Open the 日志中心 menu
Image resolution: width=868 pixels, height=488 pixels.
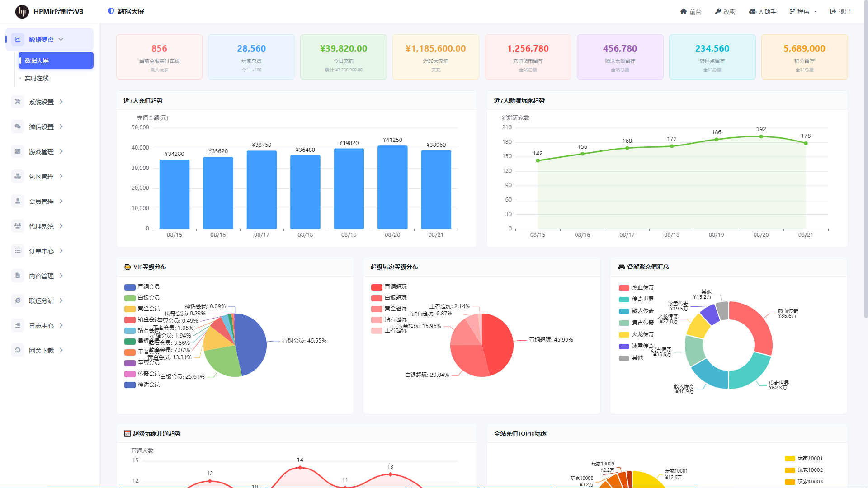pos(50,325)
